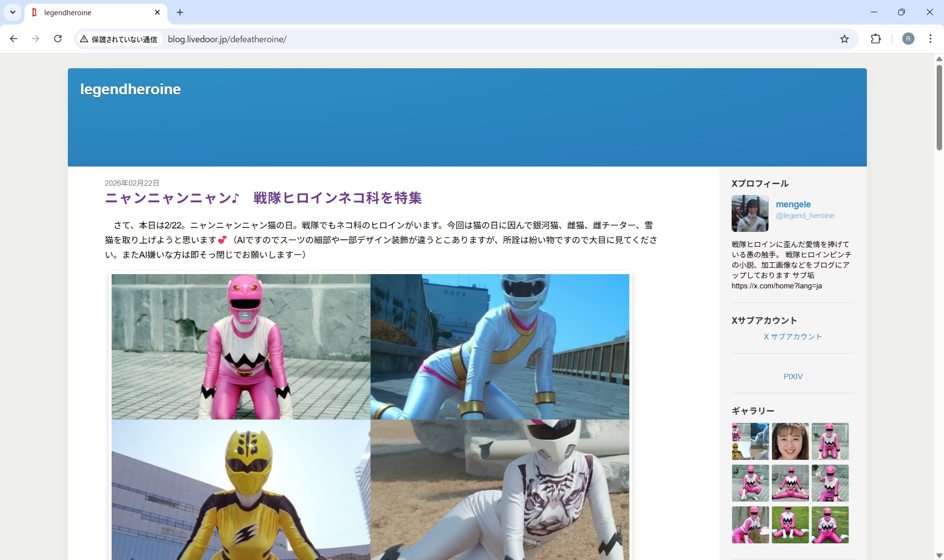Image resolution: width=944 pixels, height=560 pixels.
Task: Reload the current page
Action: 58,39
